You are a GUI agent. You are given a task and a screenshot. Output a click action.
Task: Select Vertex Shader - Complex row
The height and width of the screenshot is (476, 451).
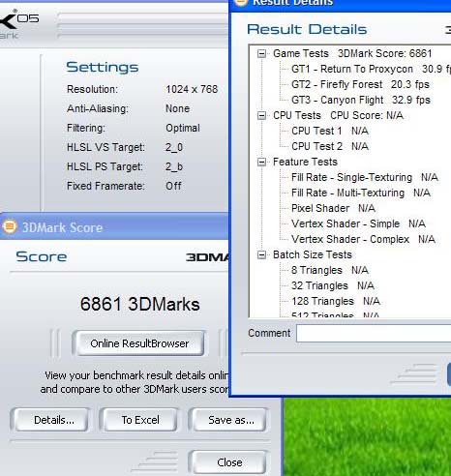point(363,239)
